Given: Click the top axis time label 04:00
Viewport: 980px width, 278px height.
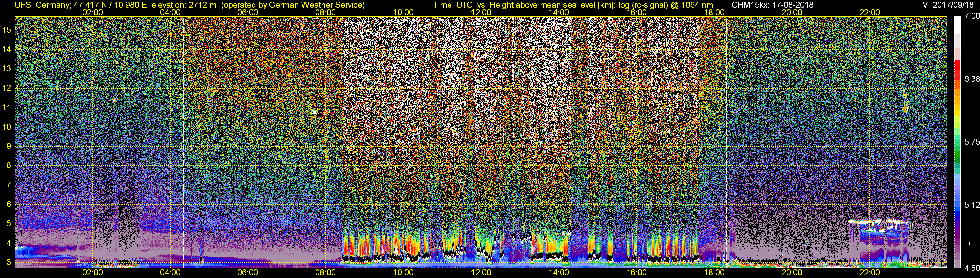Looking at the screenshot, I should coord(170,12).
